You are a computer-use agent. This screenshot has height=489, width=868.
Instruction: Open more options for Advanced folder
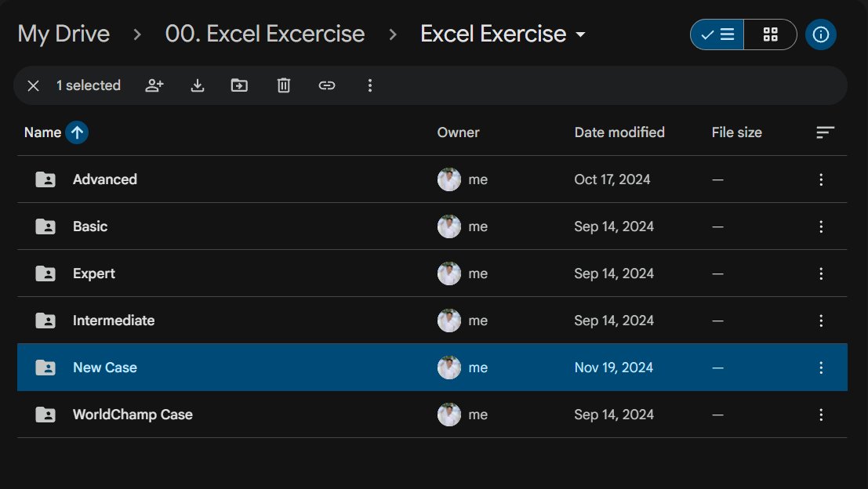click(x=821, y=179)
